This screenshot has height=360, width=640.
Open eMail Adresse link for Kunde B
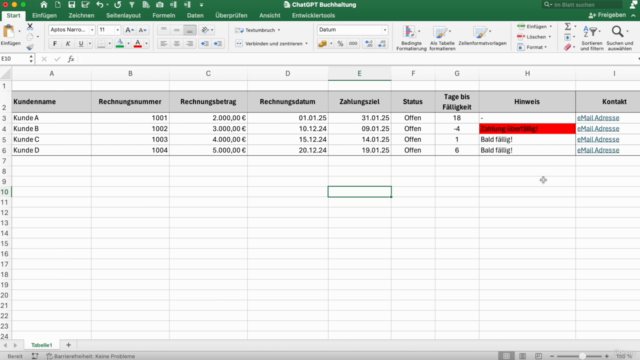pos(598,129)
